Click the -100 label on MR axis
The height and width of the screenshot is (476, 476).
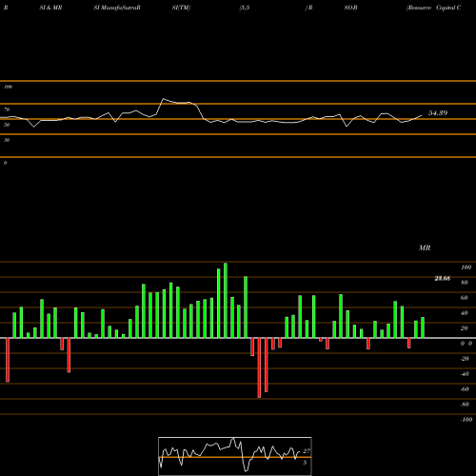pyautogui.click(x=466, y=420)
